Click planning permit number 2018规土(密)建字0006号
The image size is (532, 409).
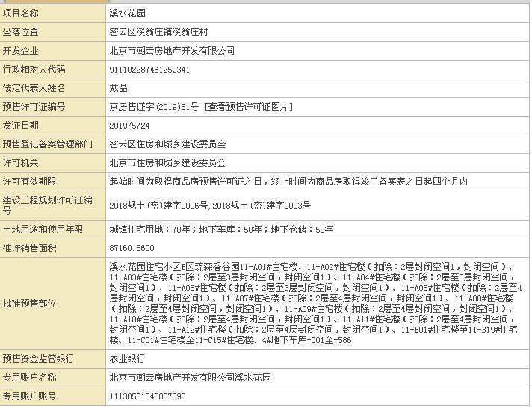pyautogui.click(x=160, y=205)
